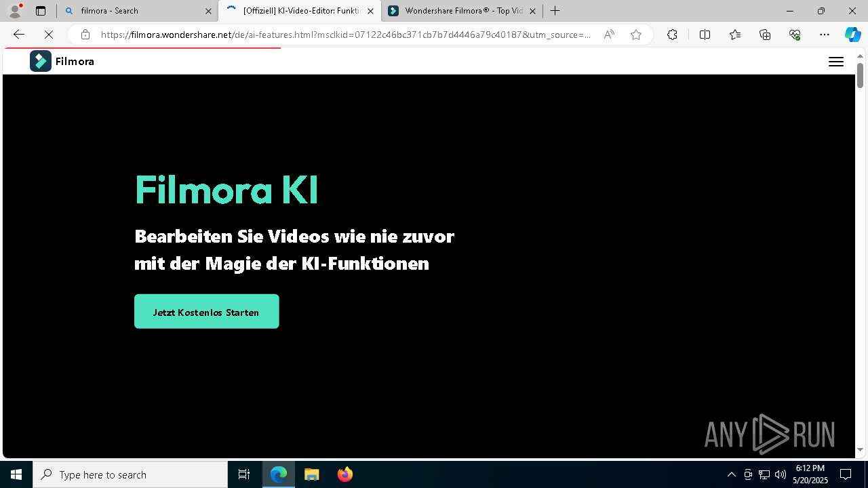This screenshot has height=488, width=868.
Task: Open the volume tray icon
Action: click(x=781, y=474)
